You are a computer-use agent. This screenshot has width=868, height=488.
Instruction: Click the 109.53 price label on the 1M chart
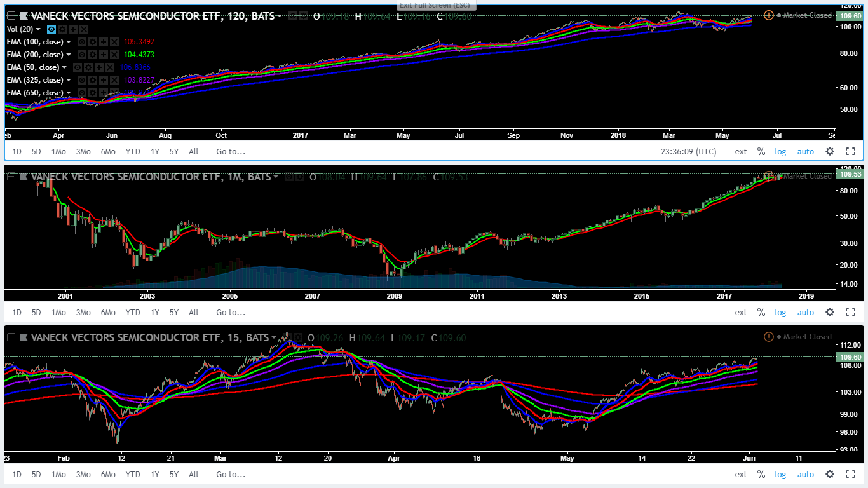[x=850, y=173]
